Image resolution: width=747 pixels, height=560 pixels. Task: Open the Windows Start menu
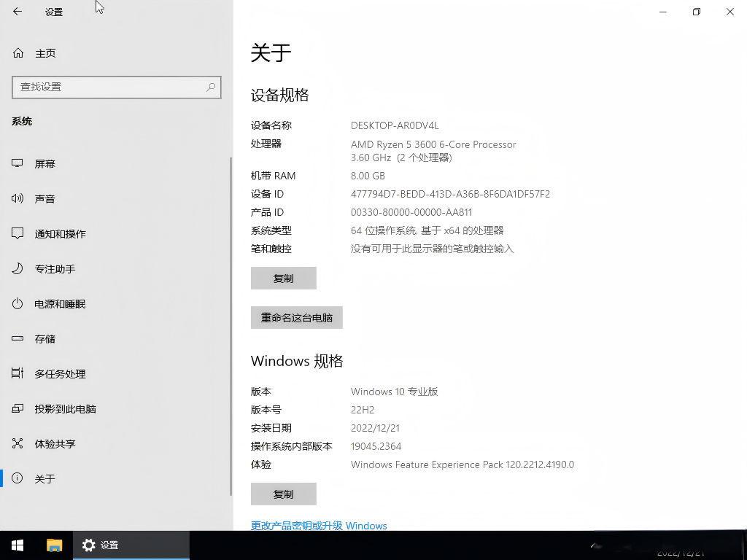pyautogui.click(x=18, y=545)
